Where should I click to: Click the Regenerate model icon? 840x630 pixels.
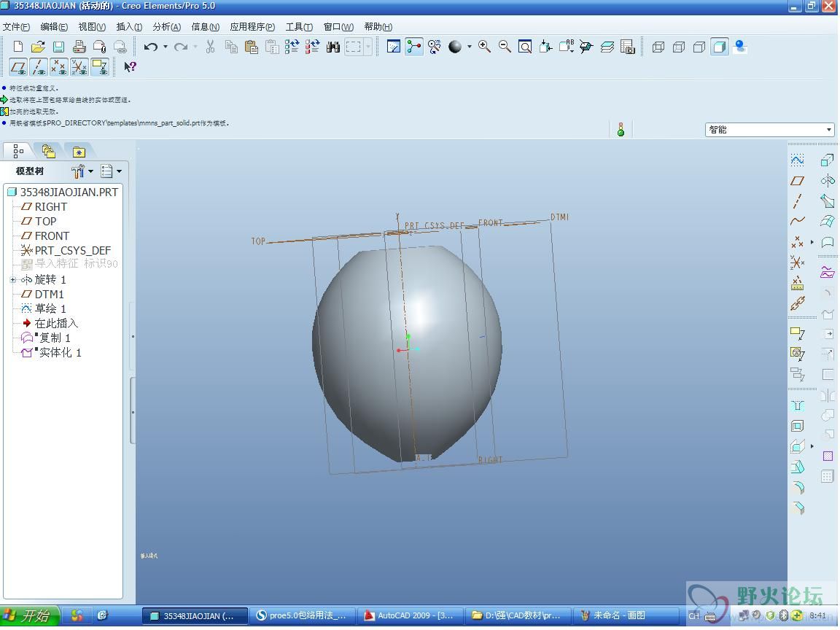292,47
